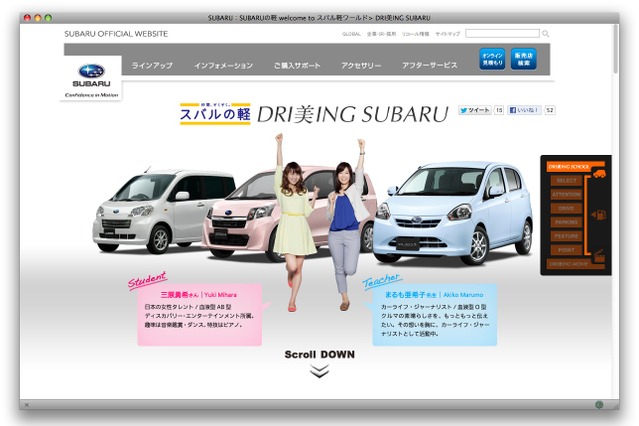Click the Facebook like button
Screen dimensions: 639x426
pyautogui.click(x=524, y=110)
